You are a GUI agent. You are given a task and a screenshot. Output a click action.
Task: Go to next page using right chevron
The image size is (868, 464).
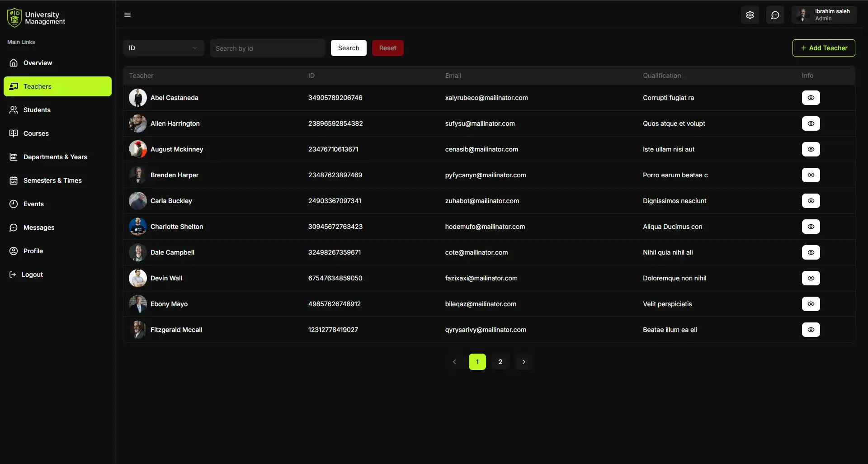coord(524,361)
